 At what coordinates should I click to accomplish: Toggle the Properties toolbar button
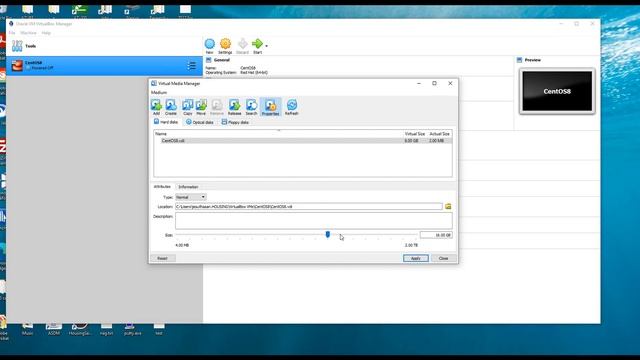[x=270, y=107]
